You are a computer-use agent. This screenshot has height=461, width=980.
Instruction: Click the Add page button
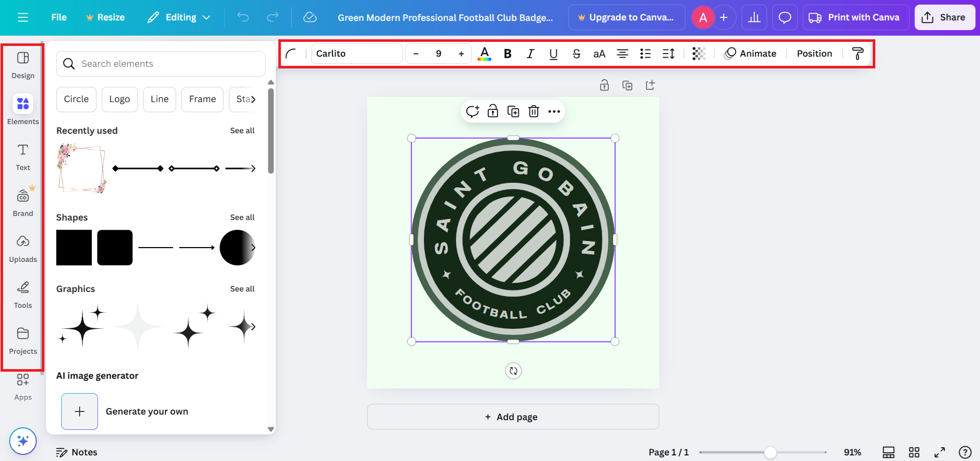513,417
